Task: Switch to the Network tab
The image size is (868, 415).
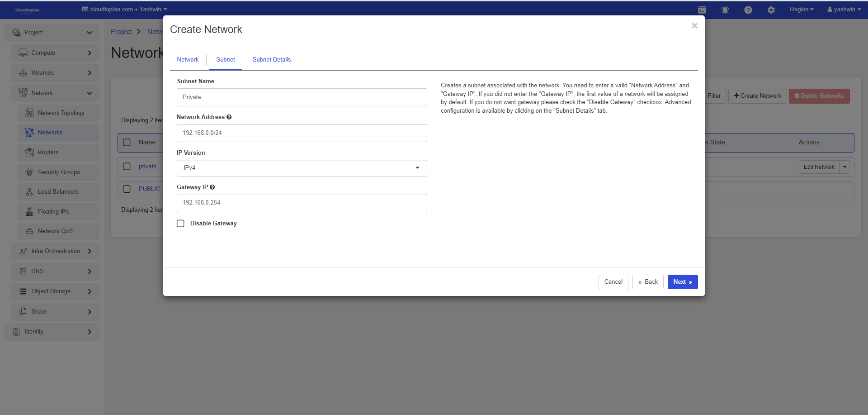Action: [188, 60]
